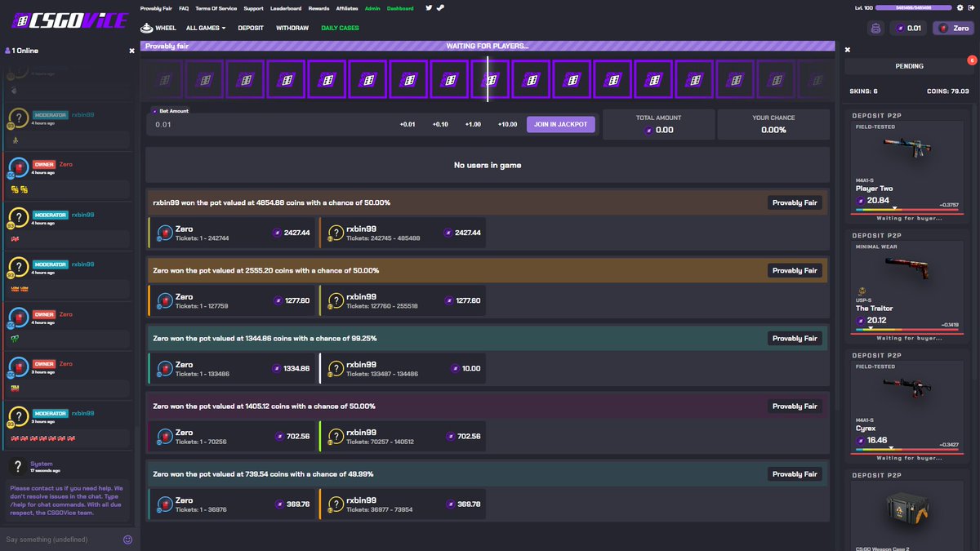Click the 0.01 coin balance display
Screen dimensions: 980x551
coord(909,29)
